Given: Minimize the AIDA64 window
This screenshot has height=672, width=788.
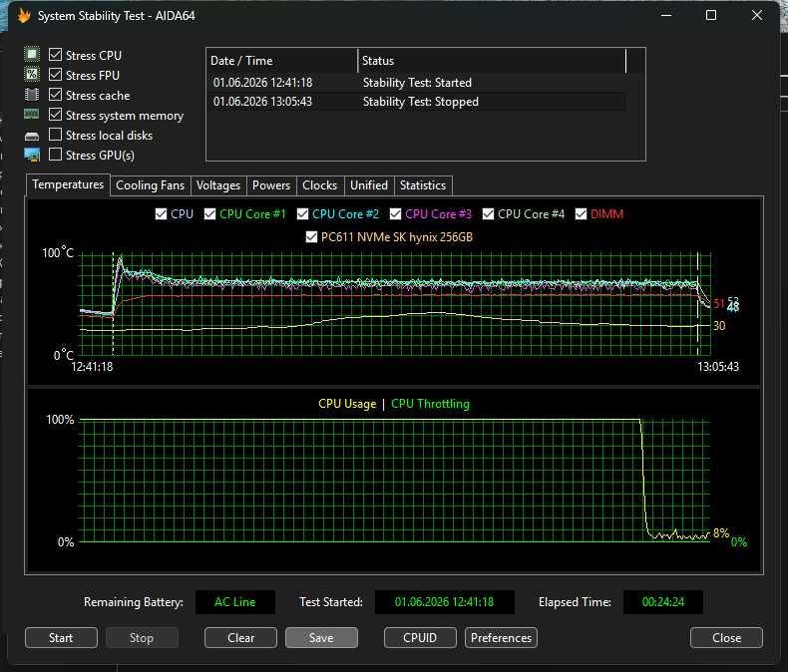Looking at the screenshot, I should (666, 16).
